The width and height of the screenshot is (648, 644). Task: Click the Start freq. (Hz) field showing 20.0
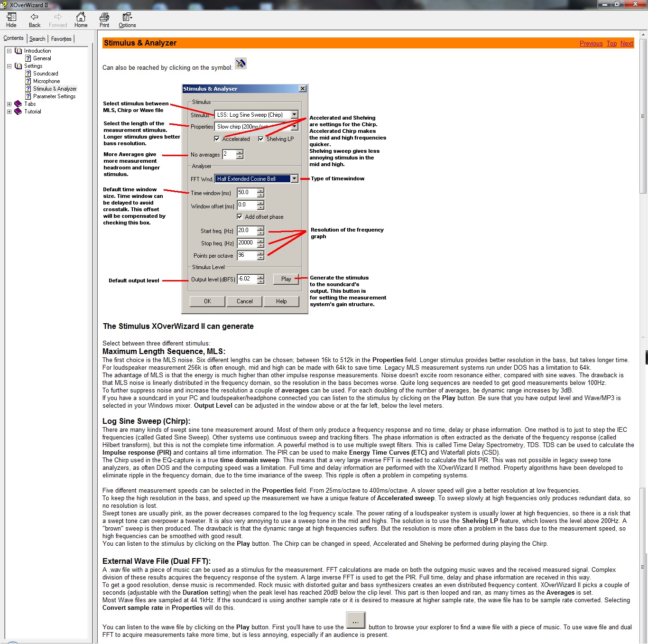247,230
